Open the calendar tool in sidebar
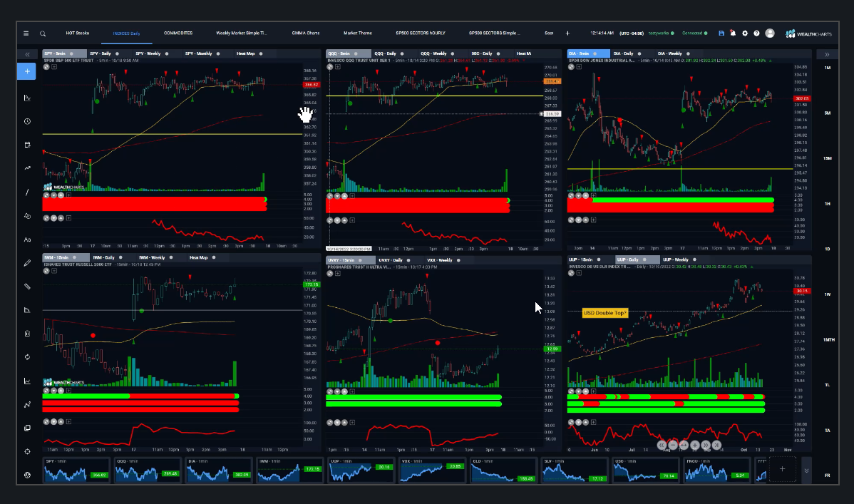 [x=27, y=145]
